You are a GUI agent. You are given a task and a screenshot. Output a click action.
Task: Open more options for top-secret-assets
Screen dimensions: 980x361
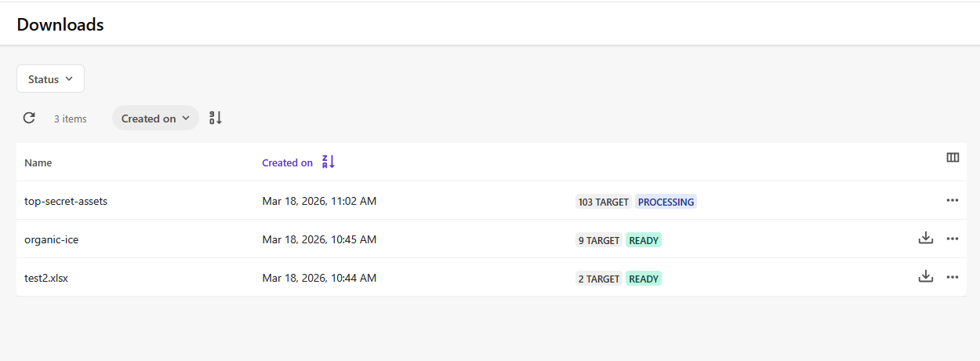coord(953,200)
